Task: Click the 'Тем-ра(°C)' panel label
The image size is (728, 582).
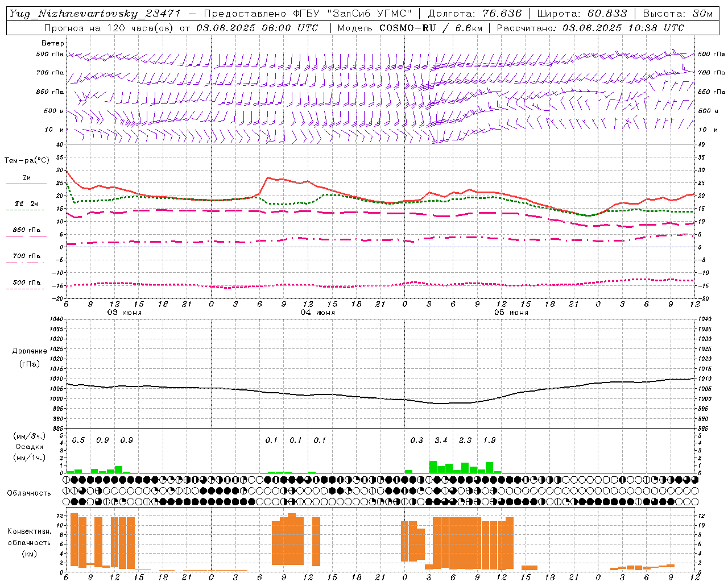Action: 27,161
